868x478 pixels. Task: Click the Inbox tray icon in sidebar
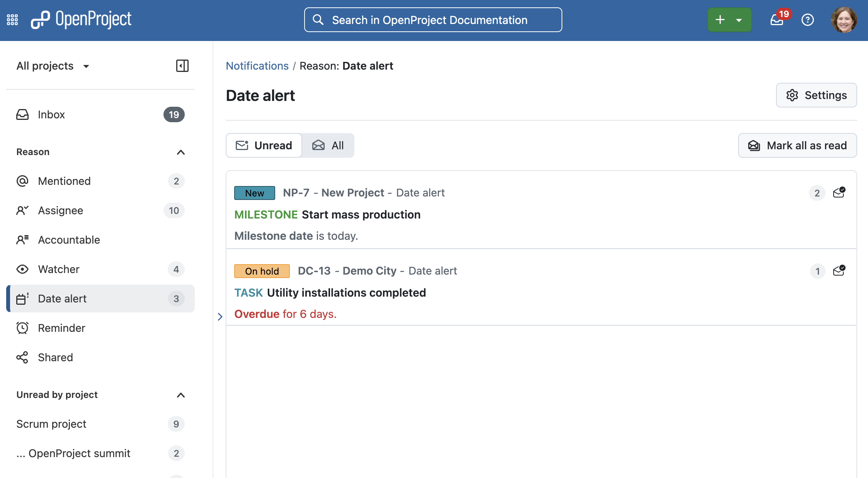point(22,114)
